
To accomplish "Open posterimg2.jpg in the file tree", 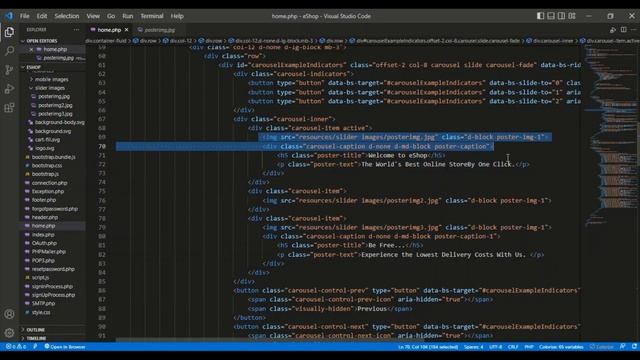I will point(55,105).
